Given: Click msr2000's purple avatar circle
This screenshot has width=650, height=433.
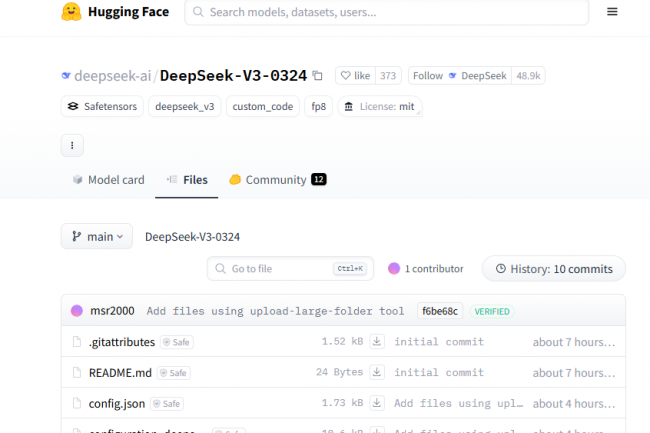Looking at the screenshot, I should click(77, 311).
